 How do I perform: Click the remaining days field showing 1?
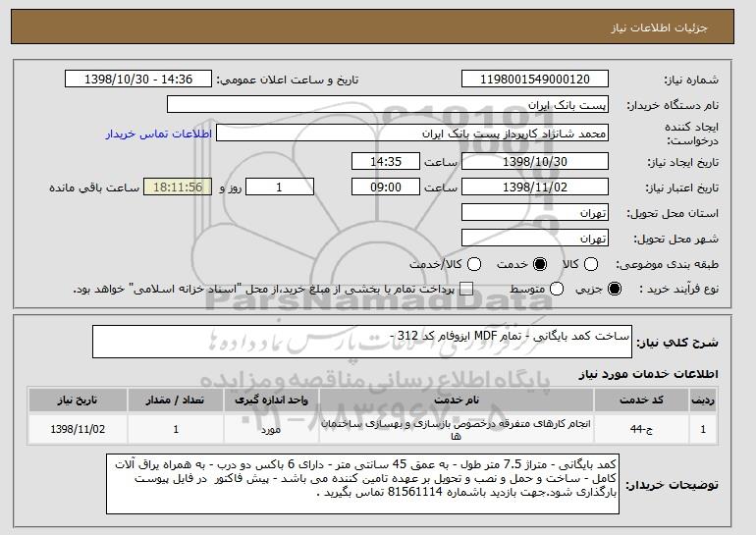(x=280, y=187)
